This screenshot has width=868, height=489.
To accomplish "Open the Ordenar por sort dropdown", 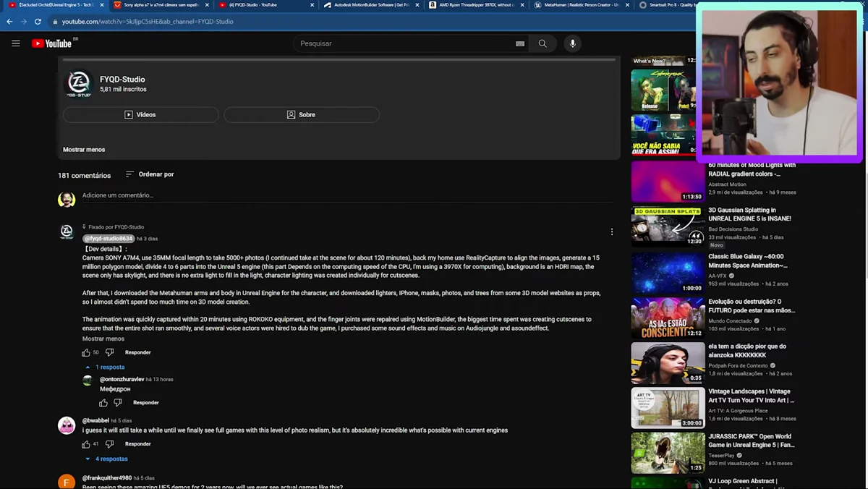I will [150, 174].
